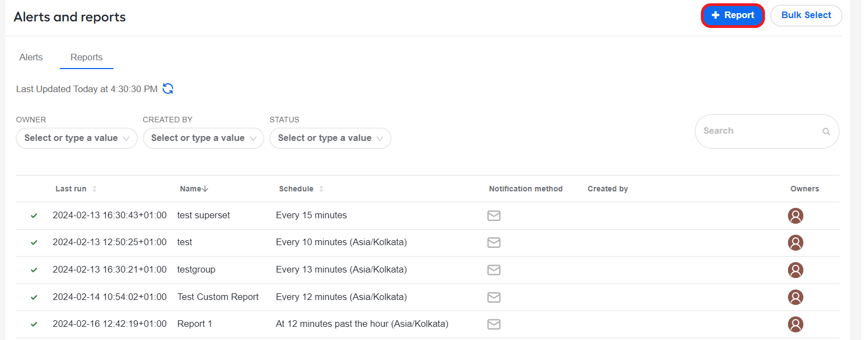868x340 pixels.
Task: Click email icon in Report 1 row
Action: (494, 324)
